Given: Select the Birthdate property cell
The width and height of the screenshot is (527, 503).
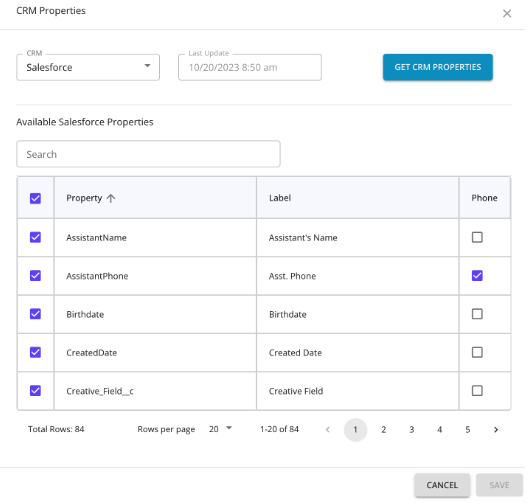Looking at the screenshot, I should point(155,314).
